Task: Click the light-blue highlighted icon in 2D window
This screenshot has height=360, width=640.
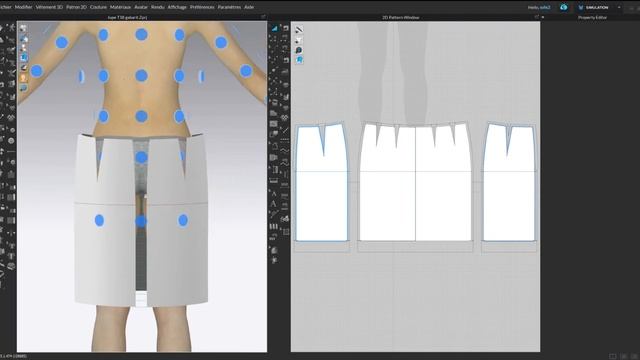Action: click(x=299, y=60)
